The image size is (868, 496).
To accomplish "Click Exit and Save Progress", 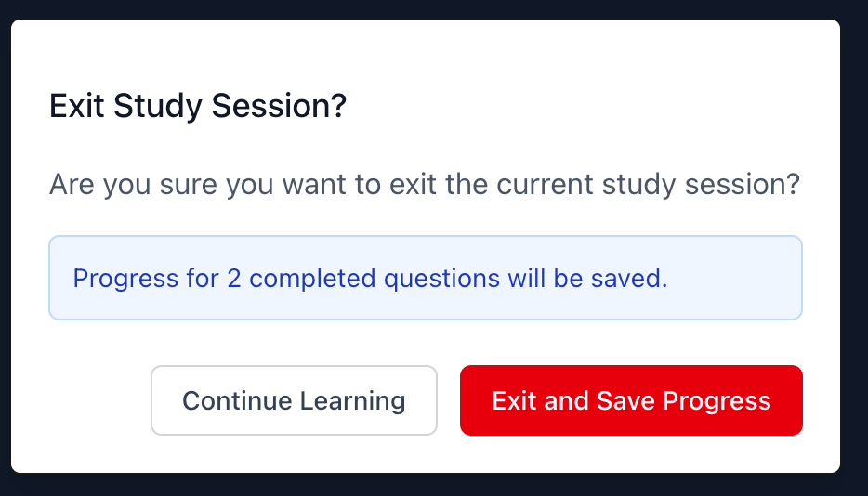I will pyautogui.click(x=631, y=400).
